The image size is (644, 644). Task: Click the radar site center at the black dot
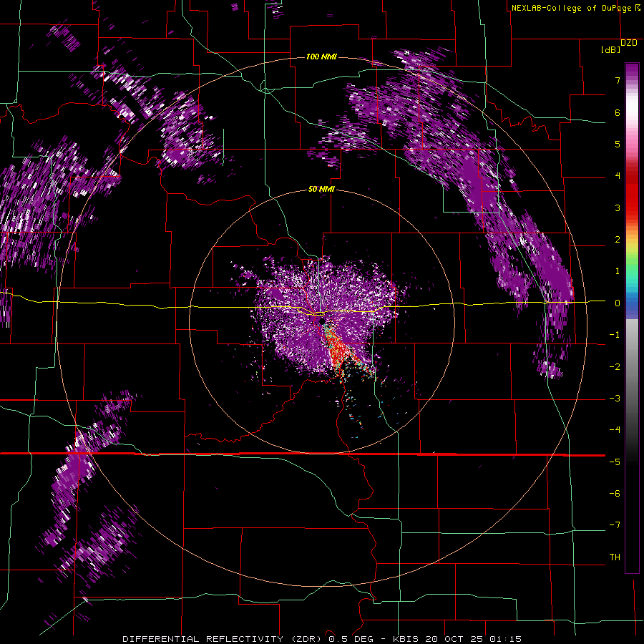pos(321,321)
